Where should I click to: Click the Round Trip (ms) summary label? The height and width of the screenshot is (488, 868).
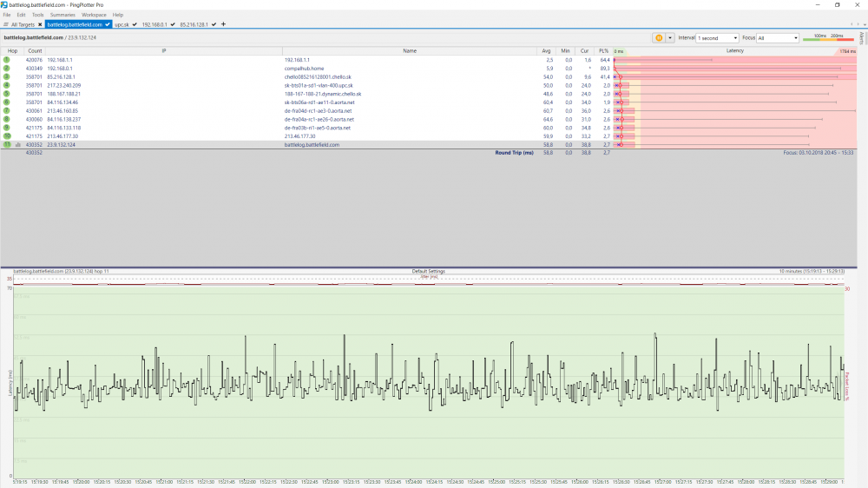click(x=514, y=152)
